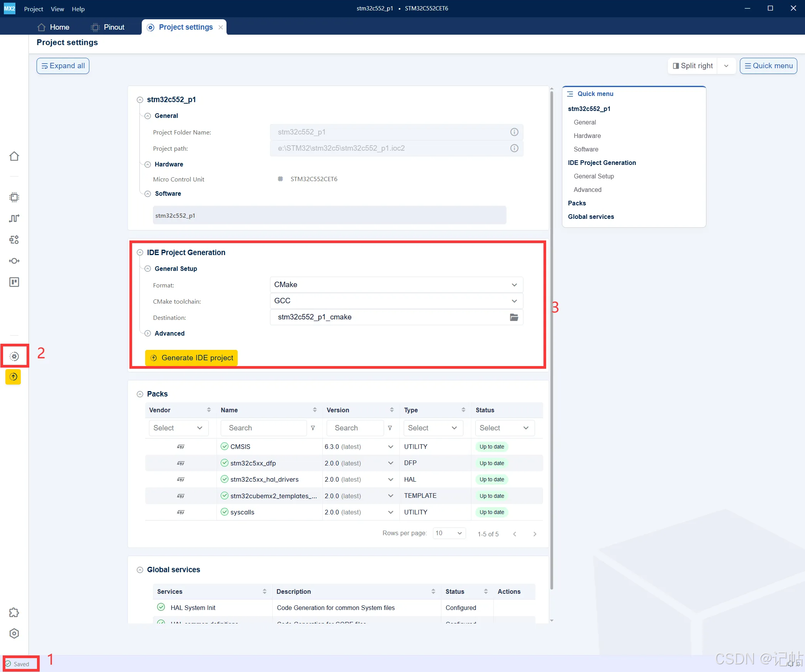Open the Project menu
The height and width of the screenshot is (672, 805).
(34, 9)
